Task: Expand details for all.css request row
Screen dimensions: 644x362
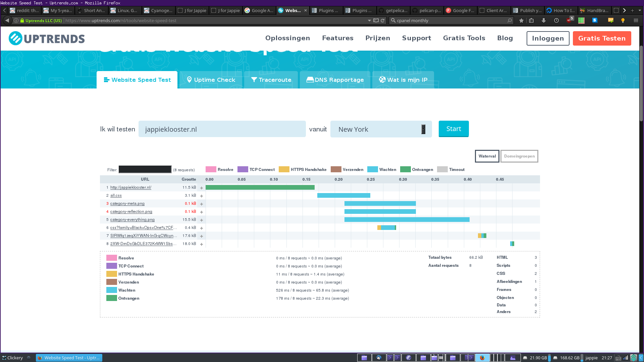Action: (202, 196)
